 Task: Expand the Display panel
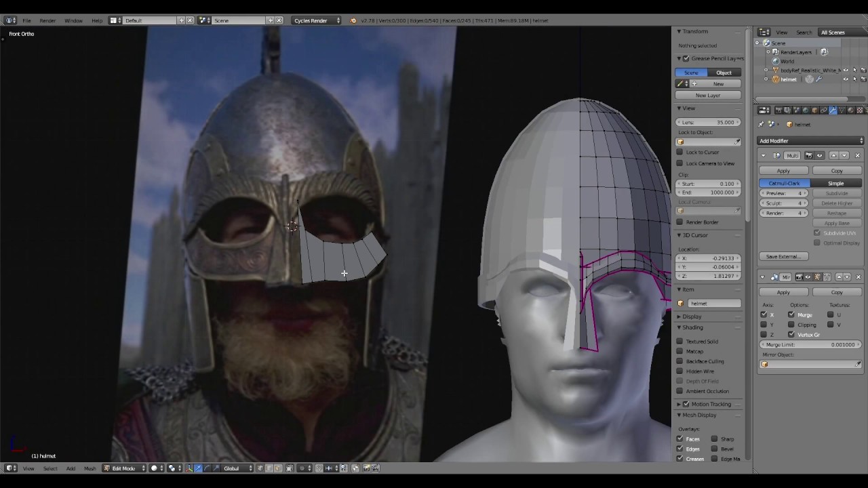[x=679, y=317]
